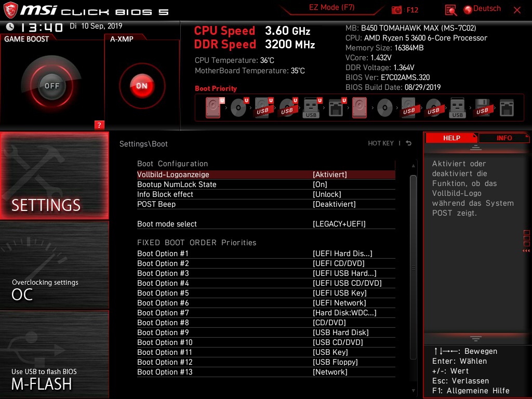Click the HOT KEY button
The width and height of the screenshot is (532, 399).
pos(381,143)
